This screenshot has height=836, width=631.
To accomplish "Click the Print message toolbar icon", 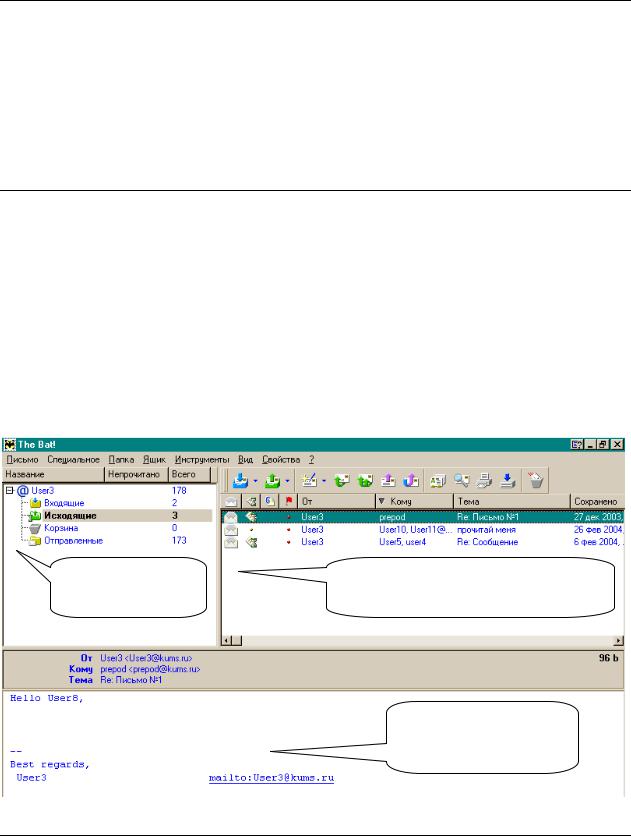I will (x=484, y=480).
